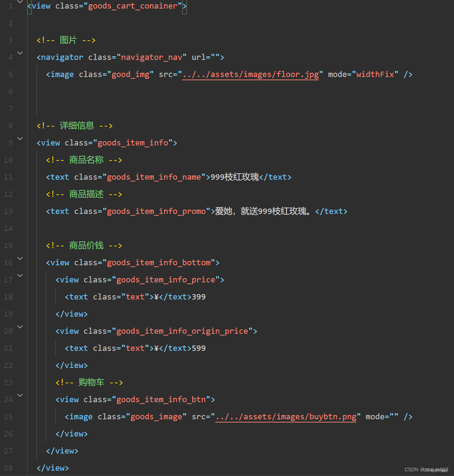Collapse the fold arrow at line 20
This screenshot has width=454, height=476.
coord(20,327)
